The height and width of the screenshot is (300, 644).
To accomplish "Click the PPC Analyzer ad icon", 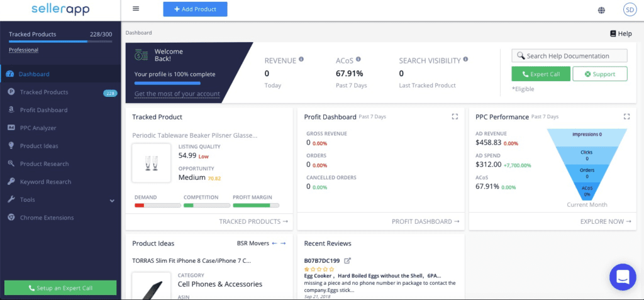I will pyautogui.click(x=11, y=128).
